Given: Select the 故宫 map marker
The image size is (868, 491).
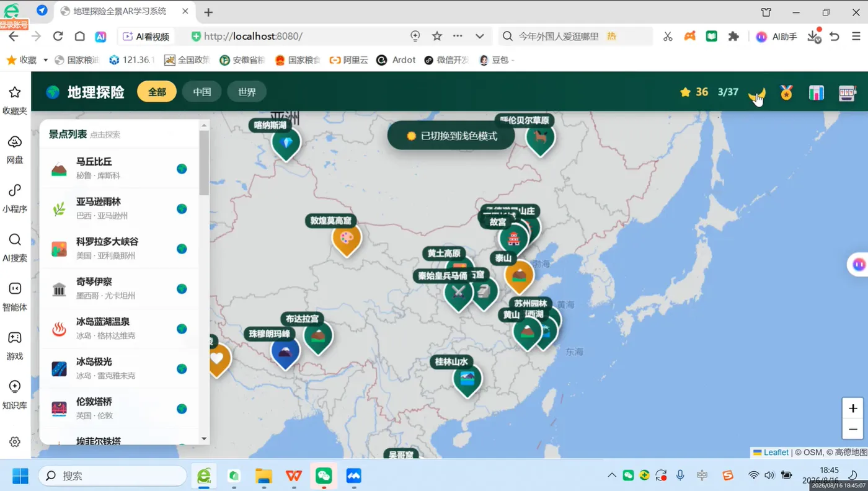Looking at the screenshot, I should [x=513, y=237].
